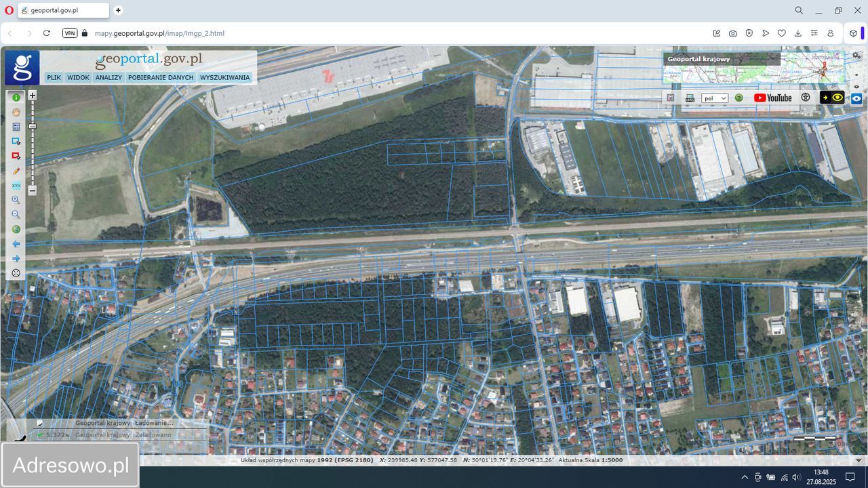Choose the blue rectangle selection tool
The width and height of the screenshot is (868, 488).
click(16, 141)
